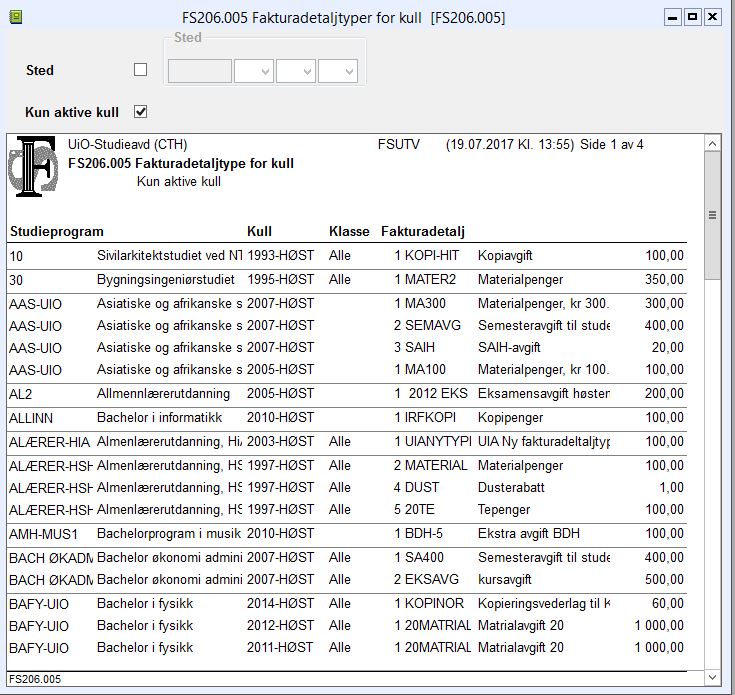Click the 1,00 DUST amount

[671, 488]
